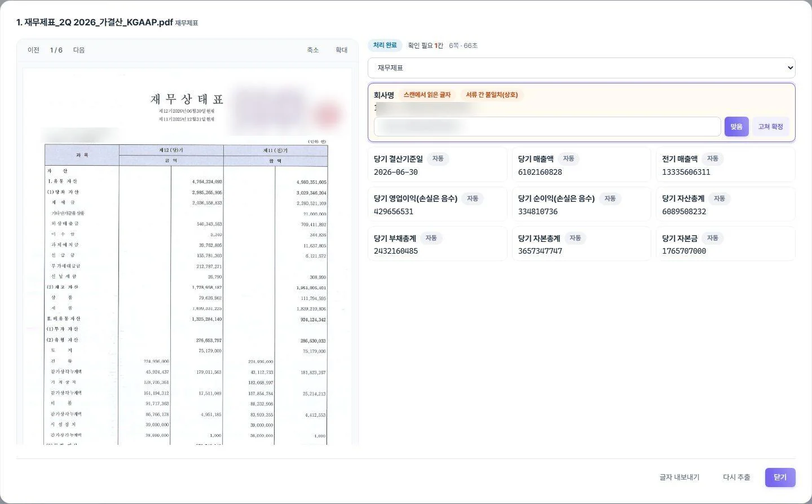
Task: Click the 처리 완료 status badge
Action: (385, 46)
